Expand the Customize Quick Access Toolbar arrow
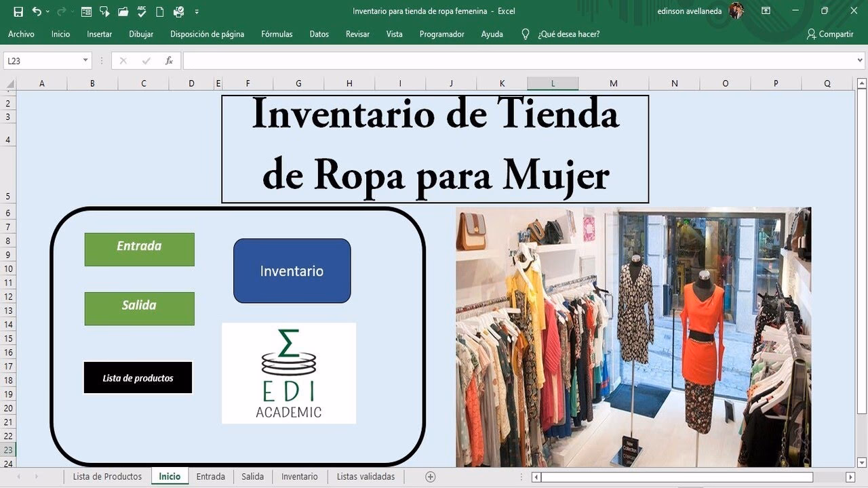This screenshot has height=488, width=868. coord(197,11)
